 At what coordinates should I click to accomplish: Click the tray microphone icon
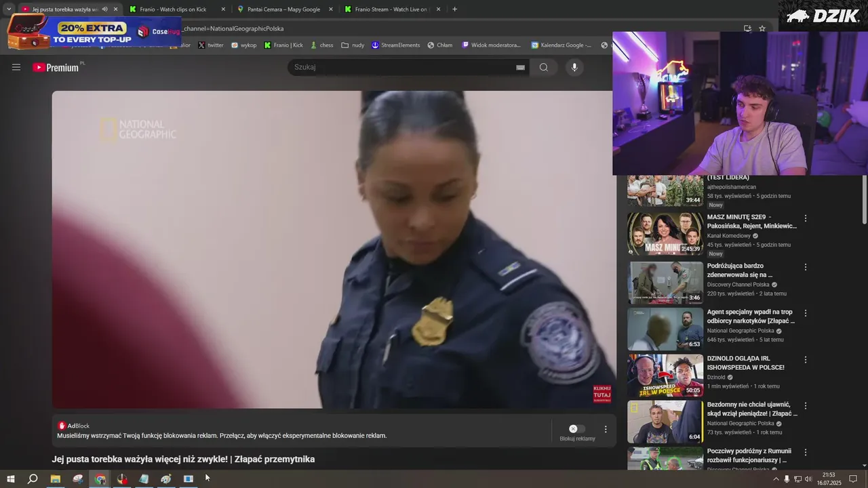coord(787,479)
